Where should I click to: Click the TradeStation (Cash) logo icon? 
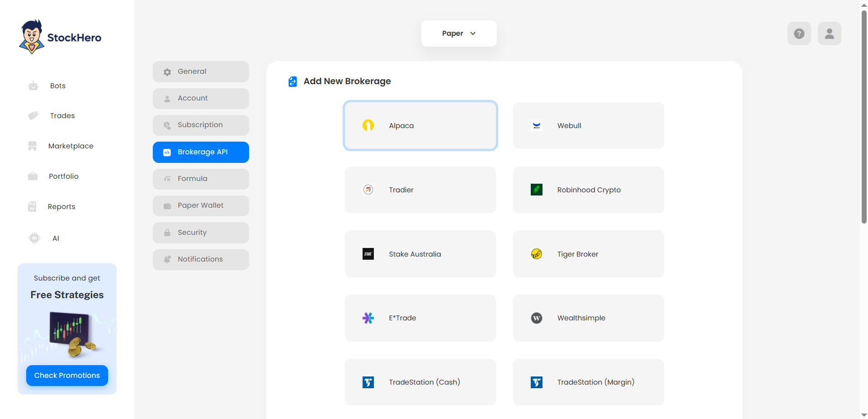(368, 382)
